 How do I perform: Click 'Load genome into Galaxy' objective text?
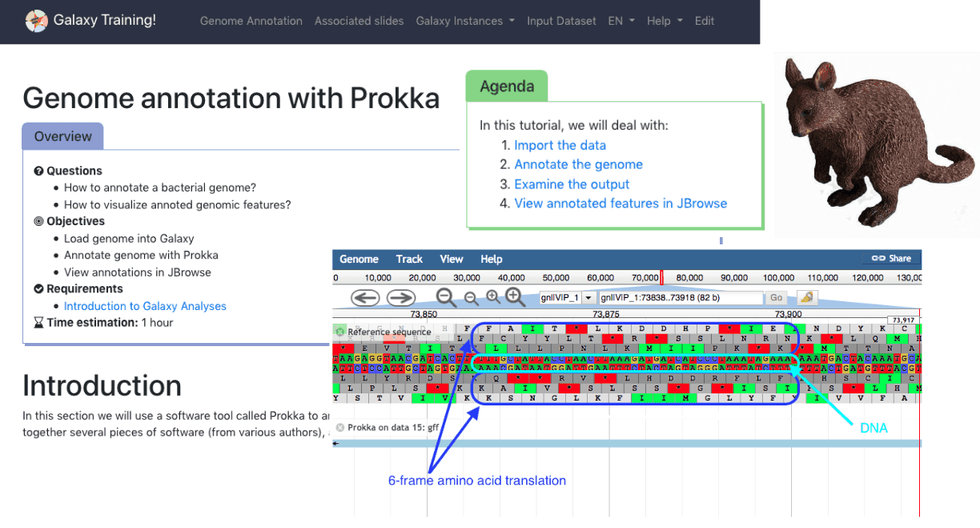(x=129, y=238)
